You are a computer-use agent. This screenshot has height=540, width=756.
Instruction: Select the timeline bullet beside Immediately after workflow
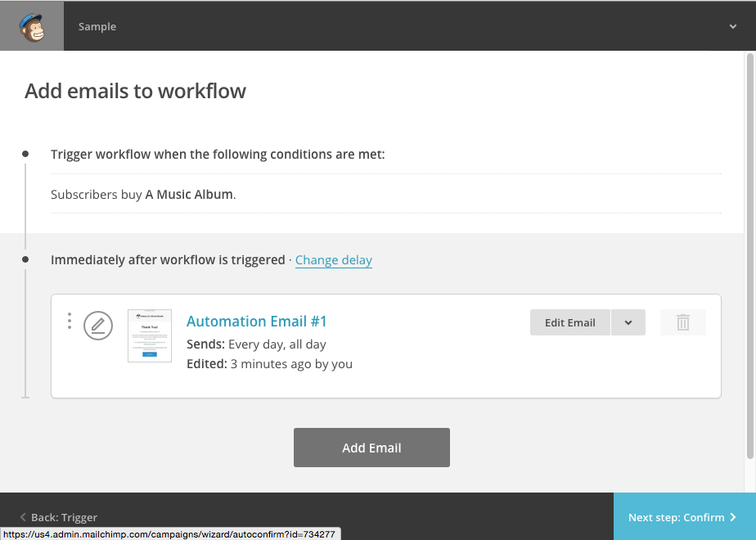click(25, 259)
